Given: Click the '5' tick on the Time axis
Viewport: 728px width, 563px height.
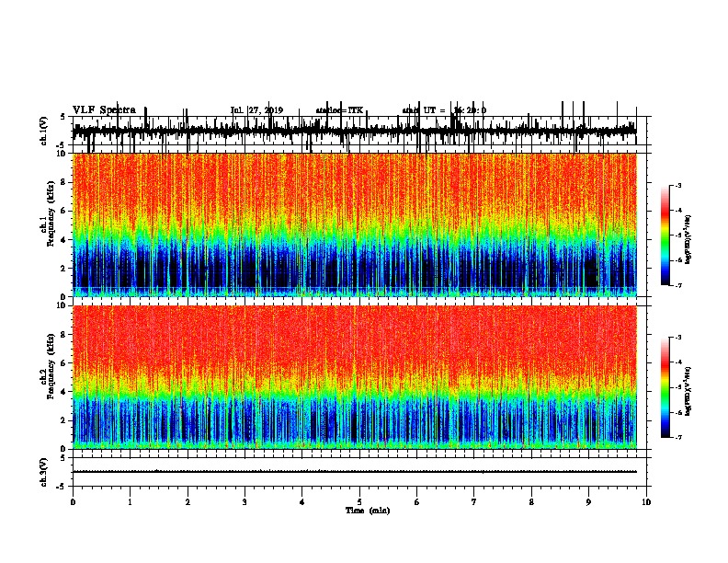Looking at the screenshot, I should coord(359,502).
